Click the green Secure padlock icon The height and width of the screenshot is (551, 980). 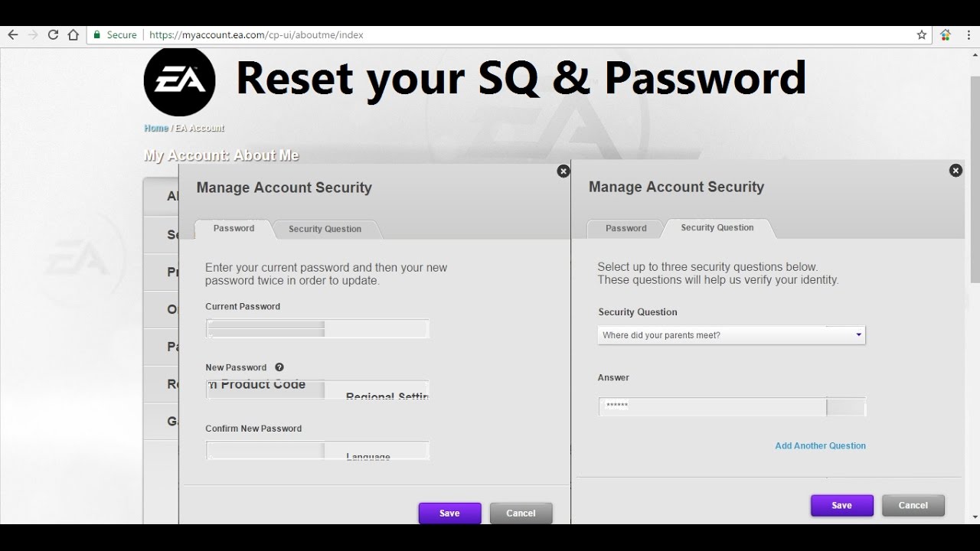(x=97, y=35)
